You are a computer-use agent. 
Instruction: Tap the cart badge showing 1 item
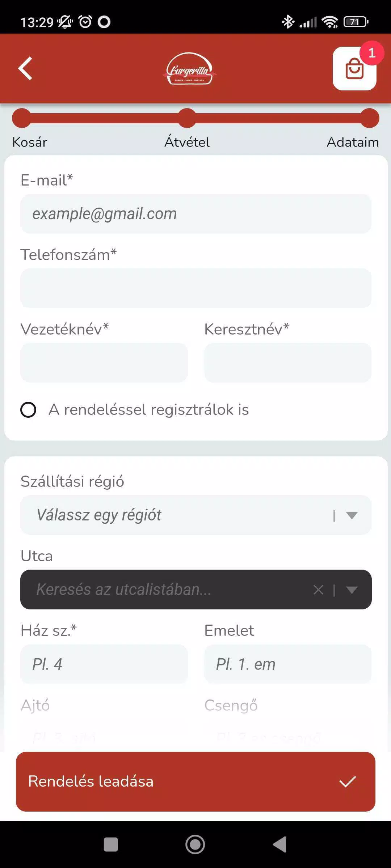(371, 53)
